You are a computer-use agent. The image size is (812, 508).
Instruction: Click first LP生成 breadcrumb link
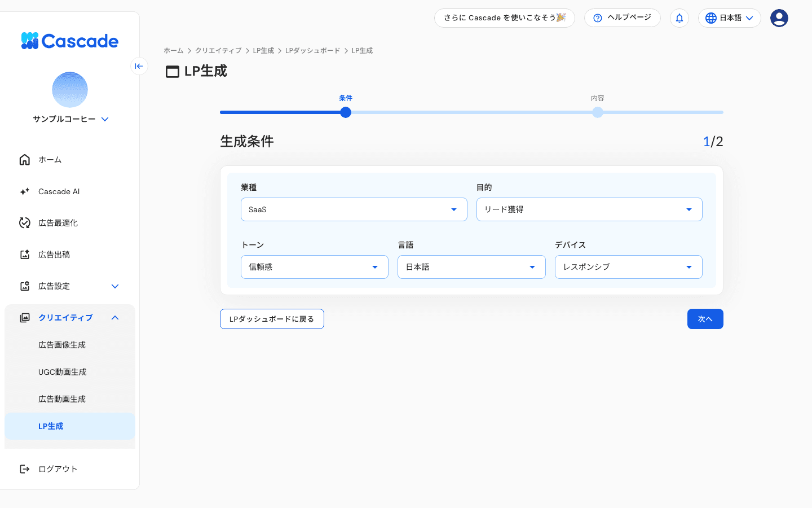(x=263, y=51)
